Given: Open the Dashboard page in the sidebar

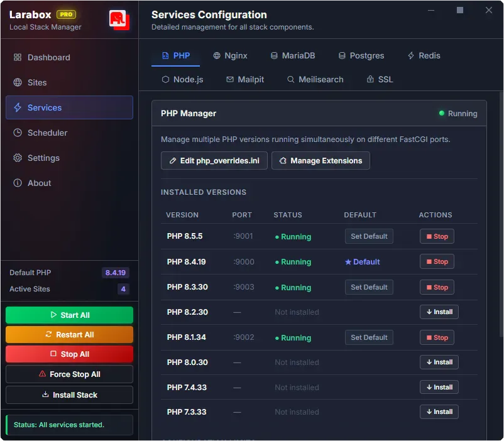Looking at the screenshot, I should click(69, 58).
